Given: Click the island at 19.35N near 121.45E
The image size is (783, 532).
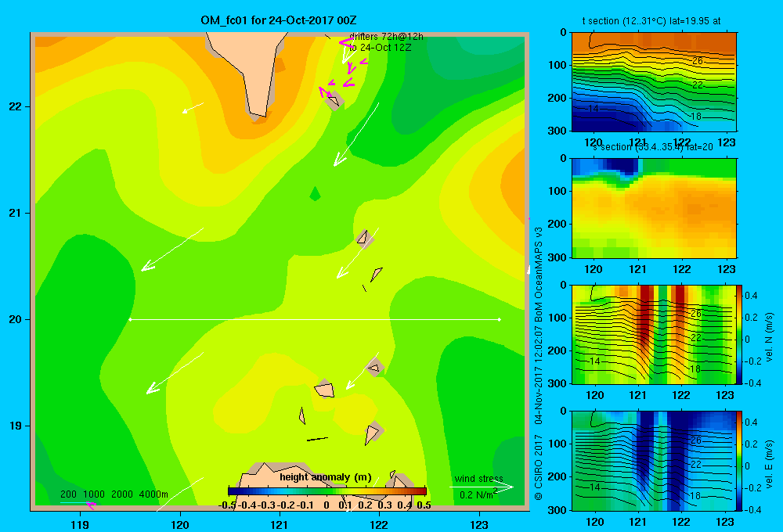Looking at the screenshot, I should pyautogui.click(x=325, y=389).
